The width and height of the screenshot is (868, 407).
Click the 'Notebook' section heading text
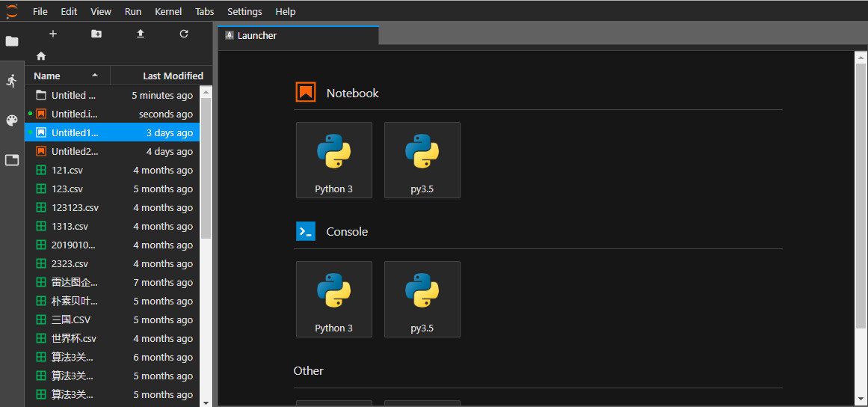click(353, 93)
